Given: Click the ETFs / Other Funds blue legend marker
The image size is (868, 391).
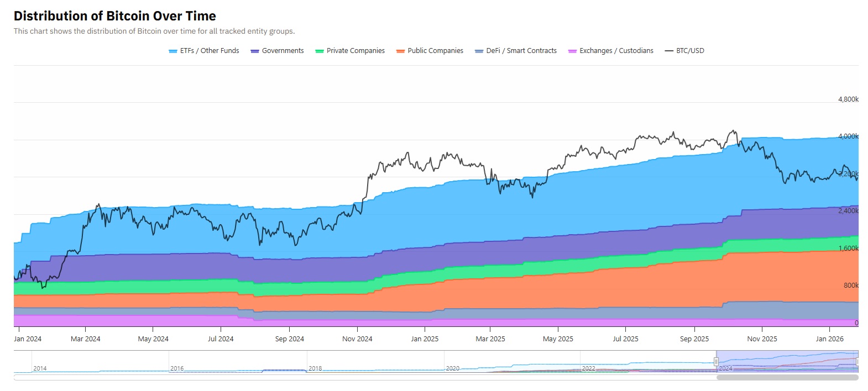Looking at the screenshot, I should tap(172, 51).
